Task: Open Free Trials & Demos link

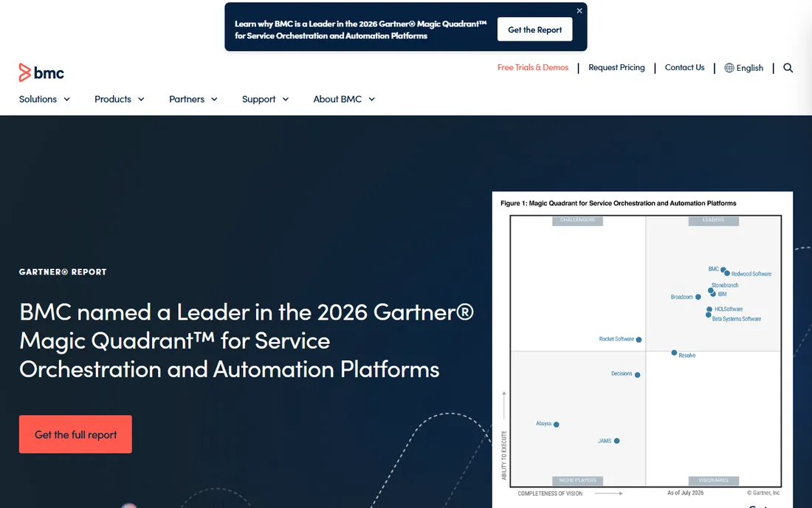Action: [x=532, y=67]
